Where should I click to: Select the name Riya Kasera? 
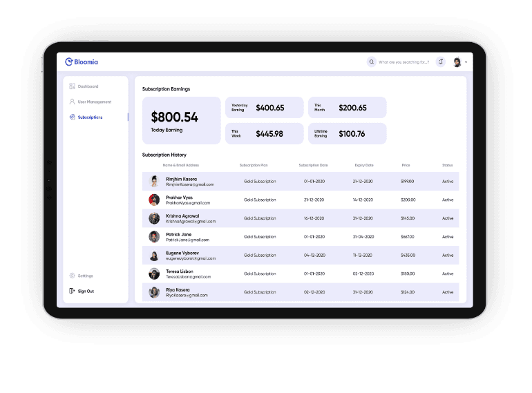(x=178, y=290)
